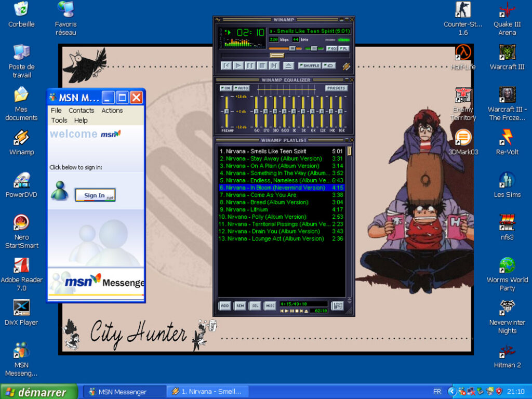Screen dimensions: 532x399
Task: Click the Sign In button in MSN Messenger
Action: [95, 194]
